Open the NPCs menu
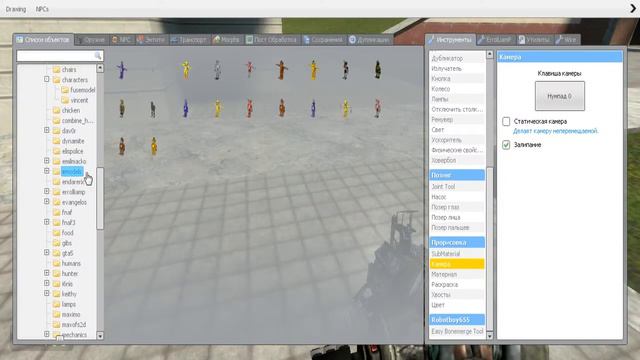This screenshot has height=360, width=640. (x=42, y=9)
